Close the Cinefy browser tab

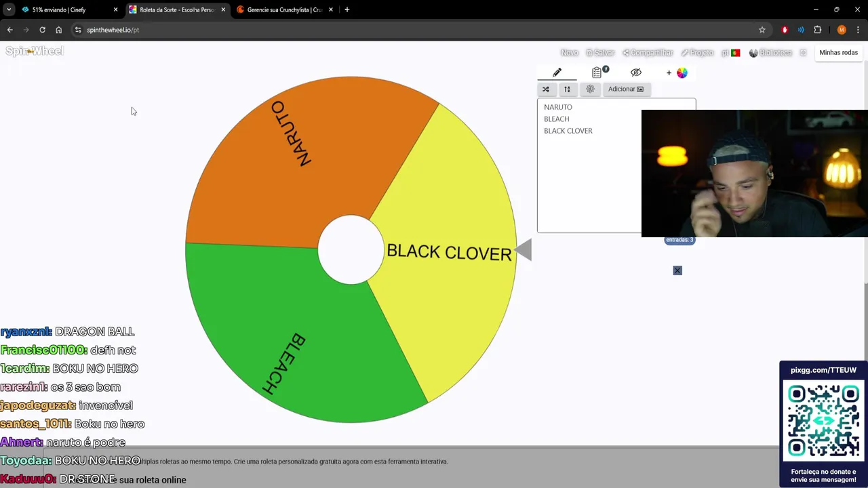pyautogui.click(x=115, y=9)
